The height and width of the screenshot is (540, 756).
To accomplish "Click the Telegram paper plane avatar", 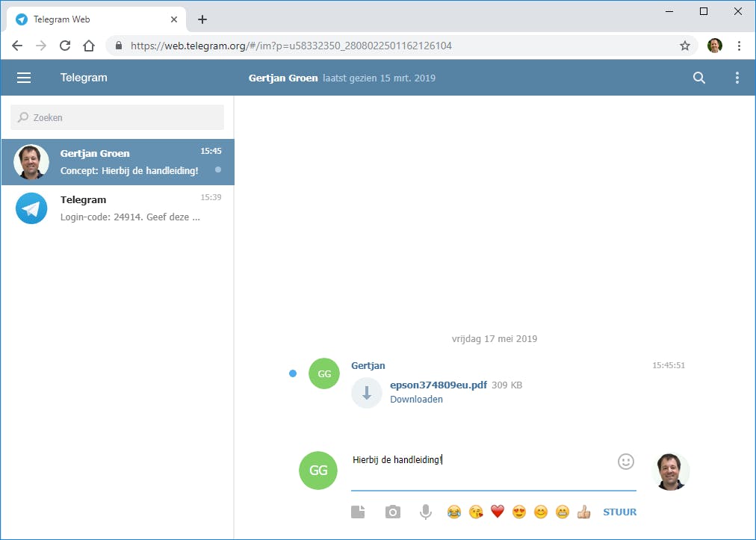I will click(31, 208).
